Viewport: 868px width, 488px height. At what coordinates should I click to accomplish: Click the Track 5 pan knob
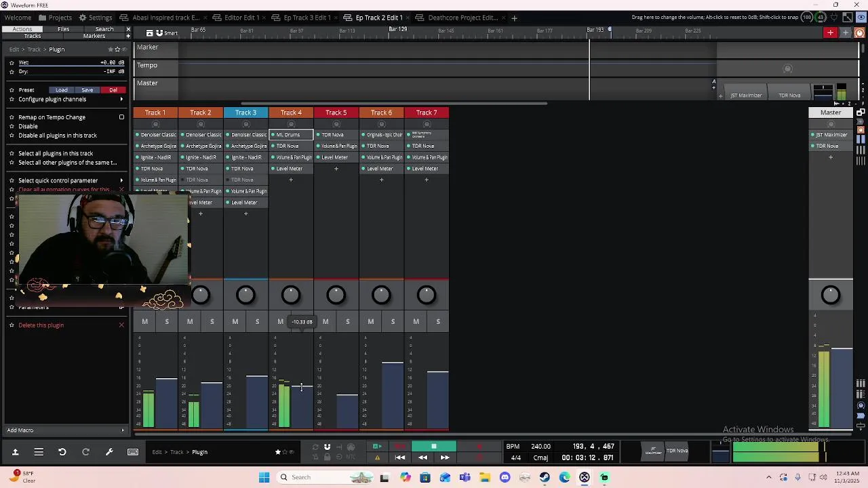pyautogui.click(x=336, y=295)
